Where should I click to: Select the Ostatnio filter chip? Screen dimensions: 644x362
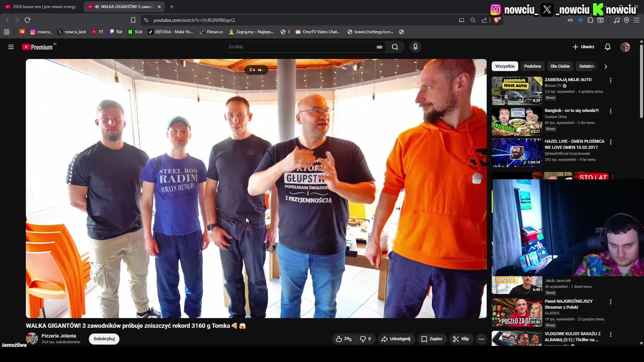click(x=587, y=66)
